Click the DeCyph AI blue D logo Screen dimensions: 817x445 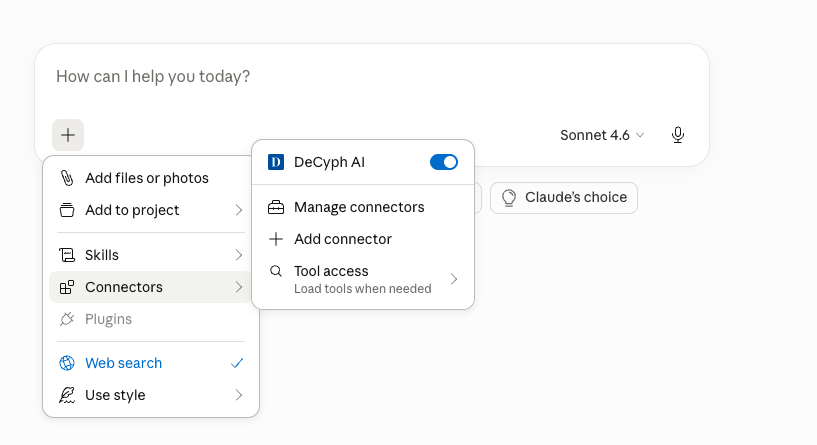pos(276,162)
